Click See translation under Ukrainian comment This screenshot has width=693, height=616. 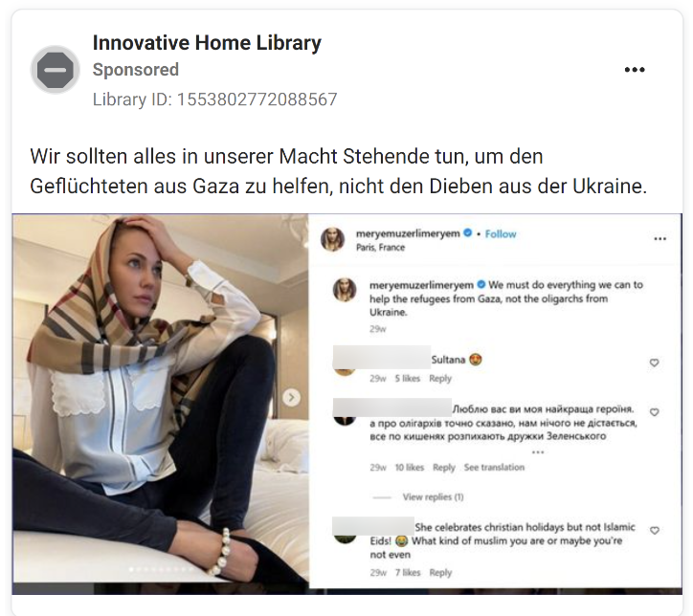click(494, 467)
